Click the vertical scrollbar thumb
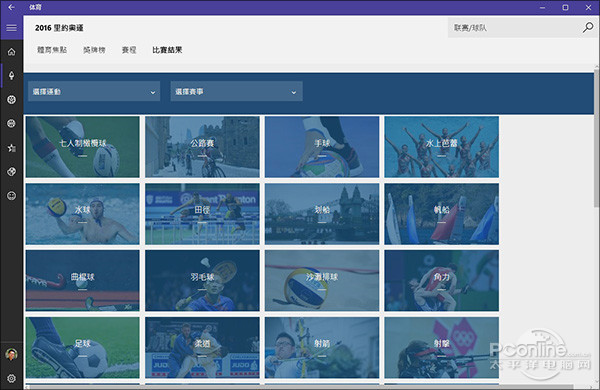Viewport: 600px width, 390px height. pyautogui.click(x=597, y=138)
